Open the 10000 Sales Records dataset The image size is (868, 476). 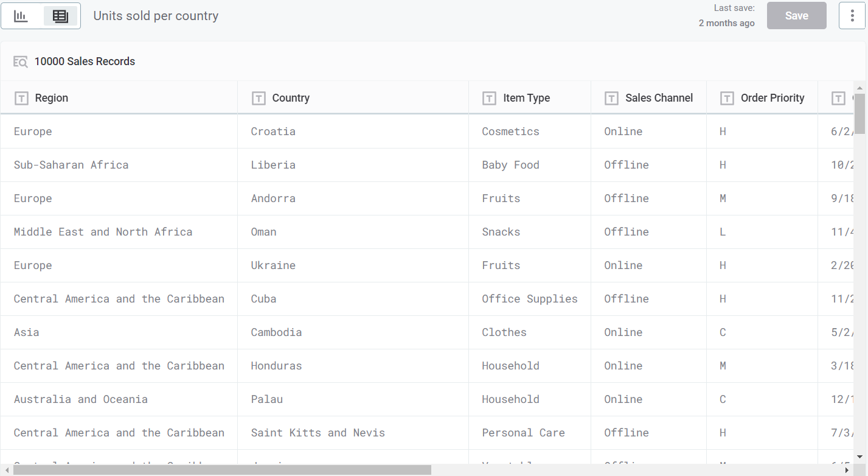85,61
